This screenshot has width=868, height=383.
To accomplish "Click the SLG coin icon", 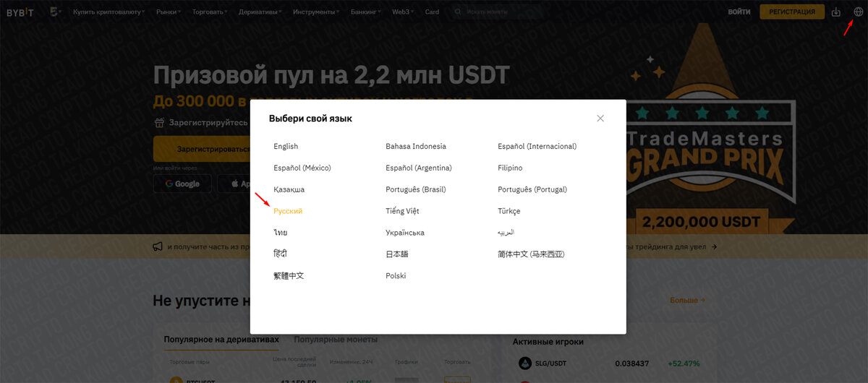I will [525, 363].
